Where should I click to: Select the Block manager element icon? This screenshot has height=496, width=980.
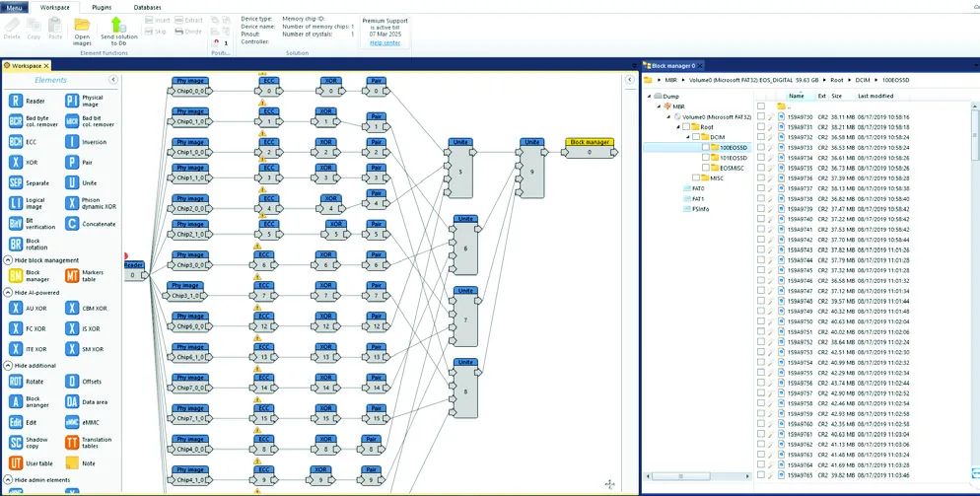click(16, 275)
